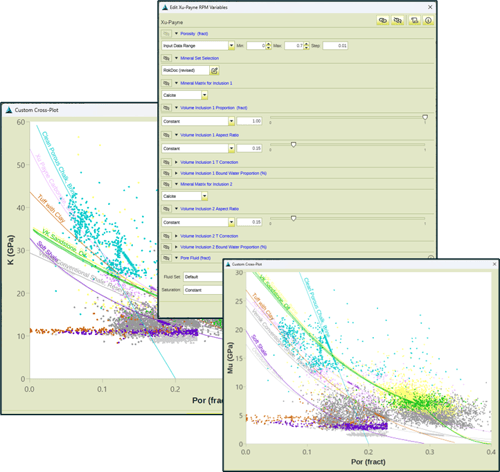The width and height of the screenshot is (500, 472).
Task: Click the Volume Inclusion 1 Proportion slider handle
Action: [425, 117]
